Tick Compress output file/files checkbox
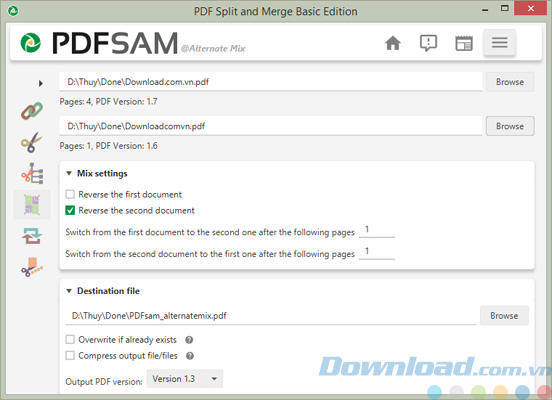 [70, 356]
